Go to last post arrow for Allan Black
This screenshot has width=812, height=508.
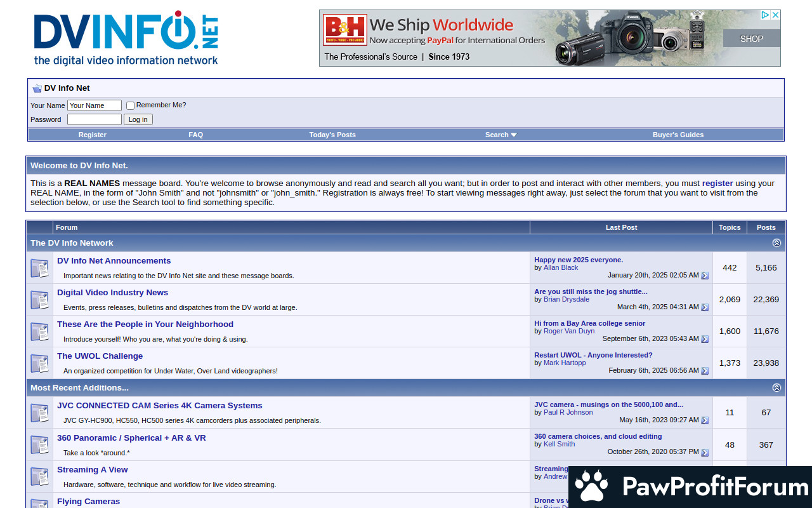pos(704,276)
